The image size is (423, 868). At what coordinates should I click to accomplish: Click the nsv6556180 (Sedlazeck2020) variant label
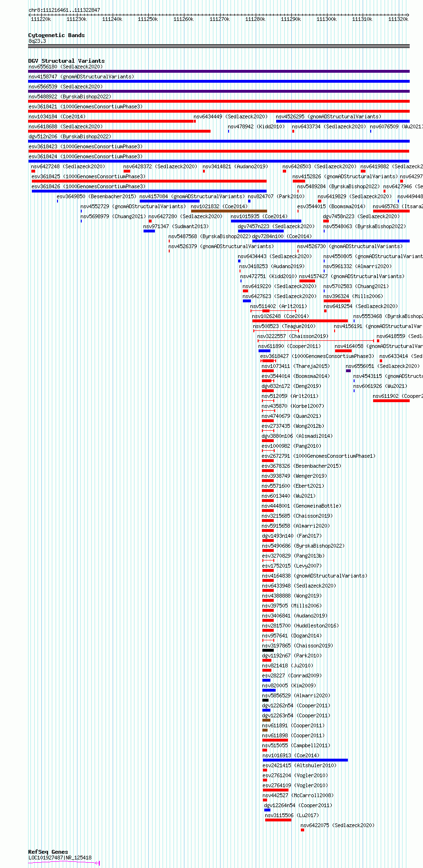tap(65, 67)
